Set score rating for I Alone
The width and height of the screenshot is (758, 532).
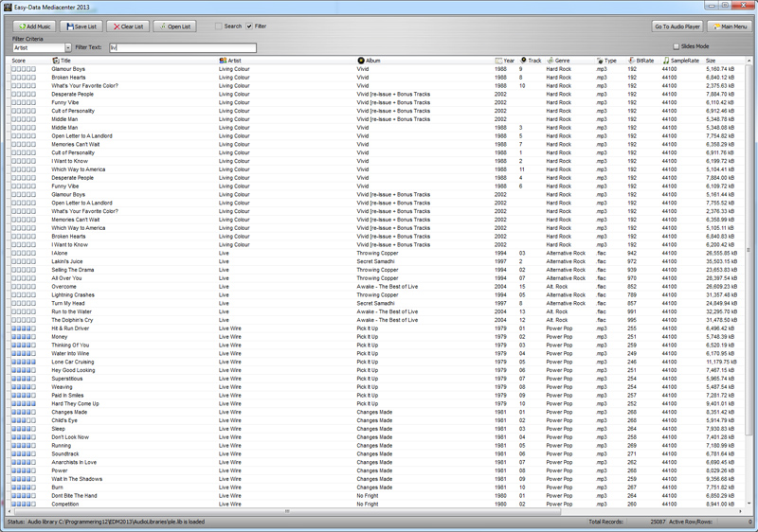coord(24,254)
